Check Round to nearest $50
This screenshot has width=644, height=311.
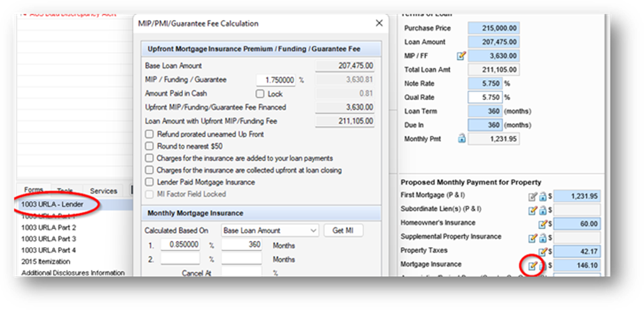(x=149, y=146)
